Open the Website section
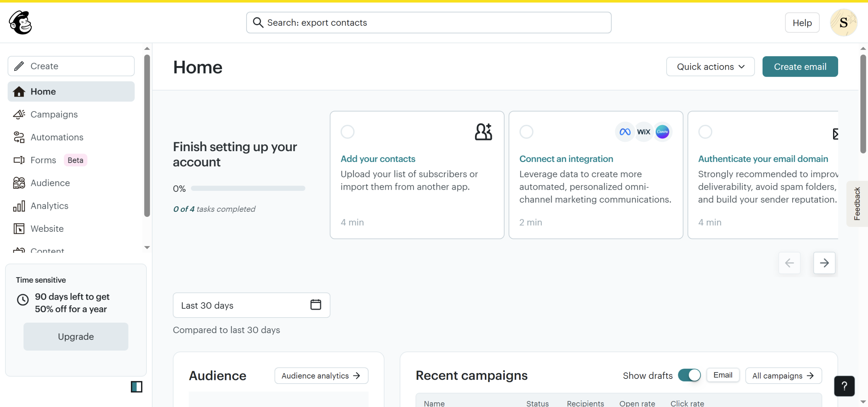This screenshot has width=868, height=407. tap(47, 229)
